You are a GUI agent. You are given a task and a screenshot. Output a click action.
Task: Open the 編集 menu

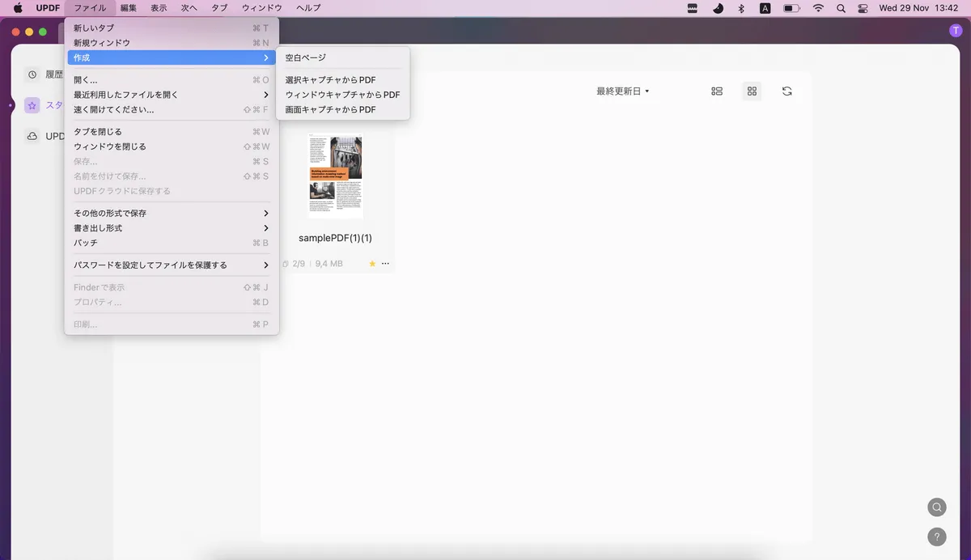pyautogui.click(x=129, y=8)
